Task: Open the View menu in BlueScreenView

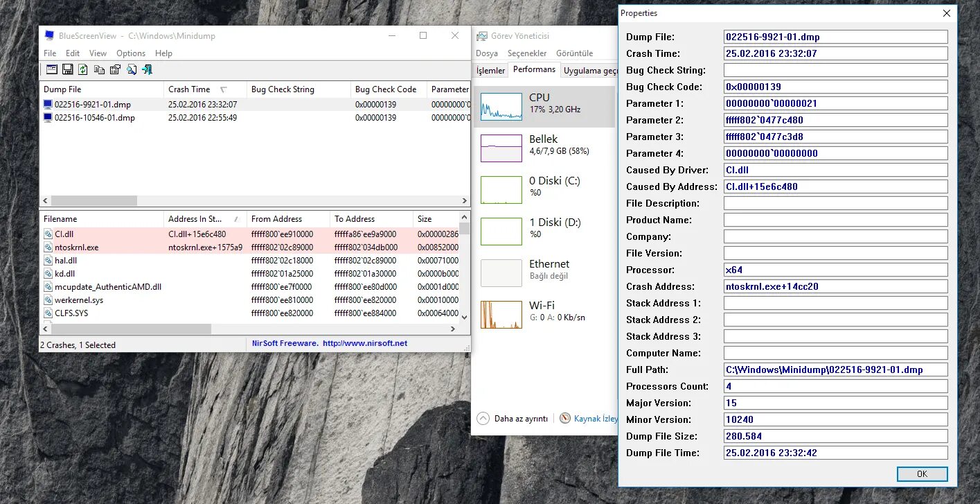Action: tap(98, 53)
